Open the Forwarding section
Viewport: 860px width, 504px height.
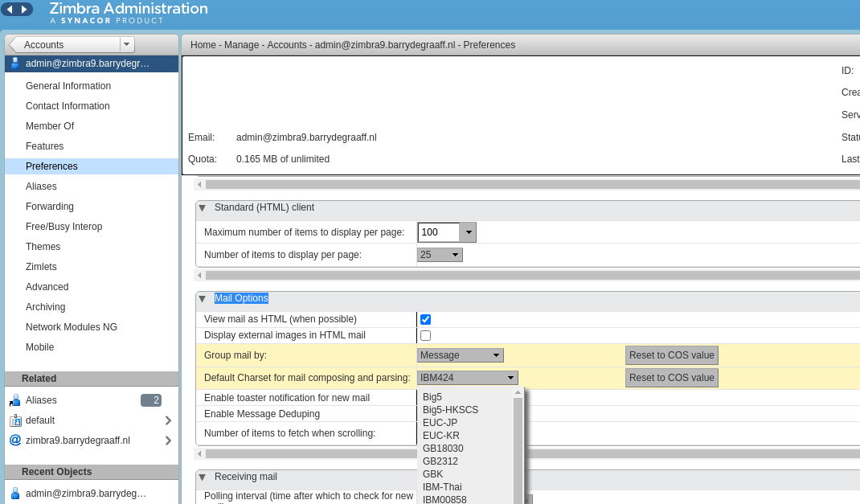[49, 207]
